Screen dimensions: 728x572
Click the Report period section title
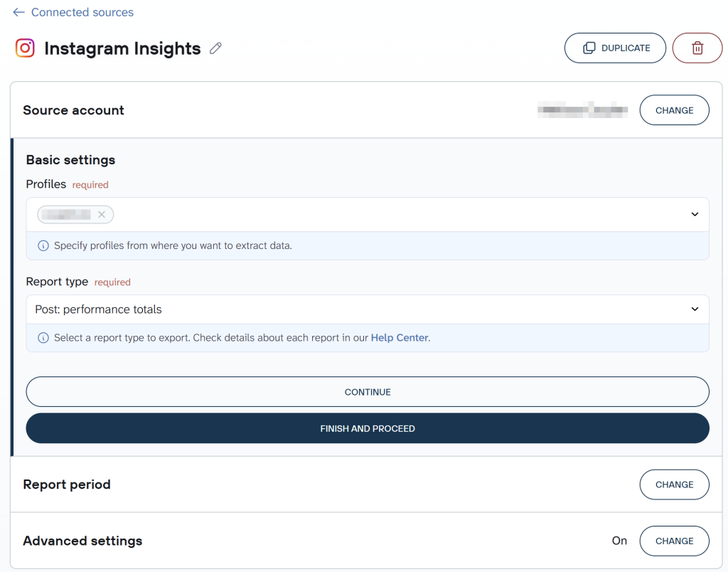[x=67, y=484]
